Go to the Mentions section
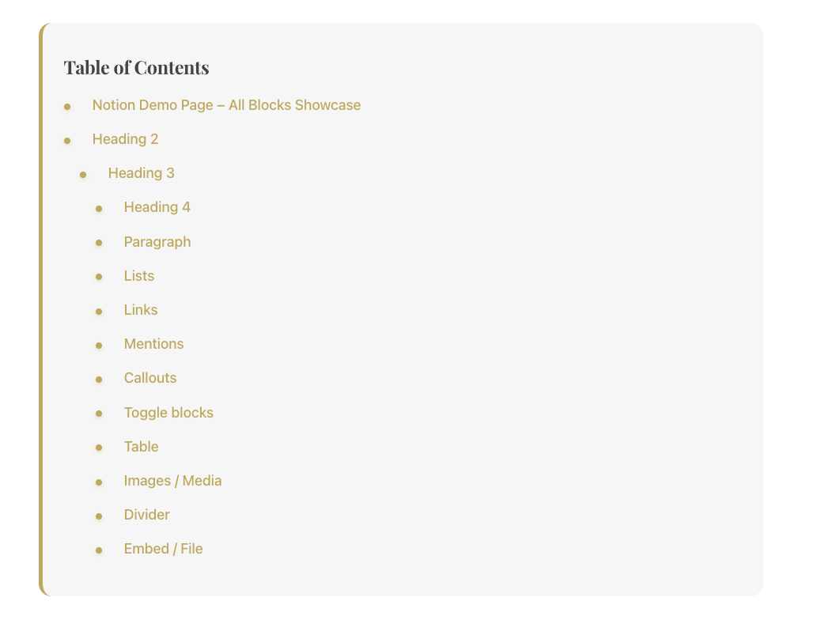The width and height of the screenshot is (840, 635). point(153,343)
